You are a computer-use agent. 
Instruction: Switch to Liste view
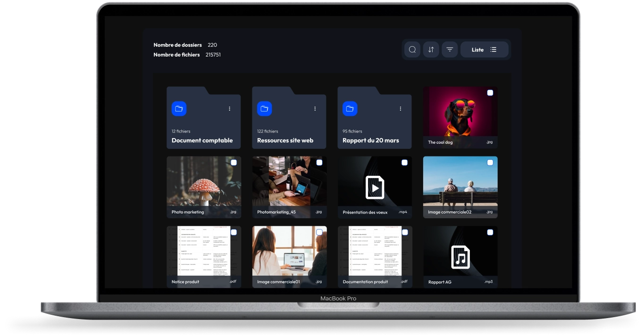pos(484,49)
